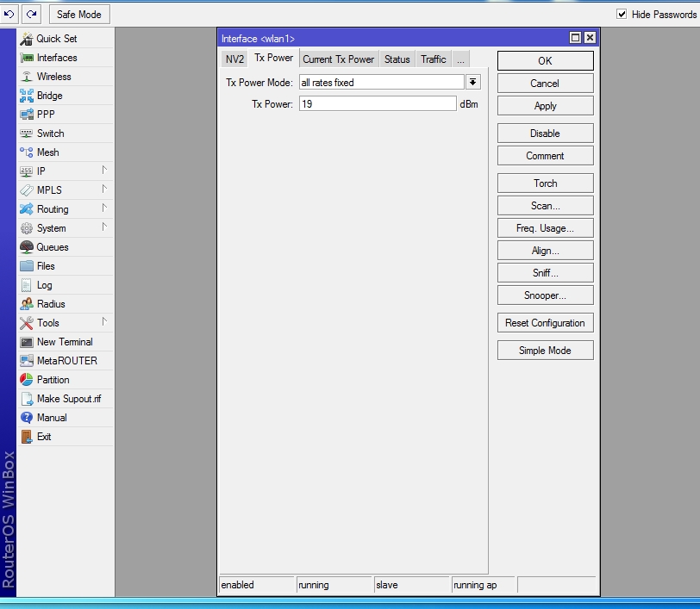Open the Wireless menu icon
700x609 pixels.
27,77
